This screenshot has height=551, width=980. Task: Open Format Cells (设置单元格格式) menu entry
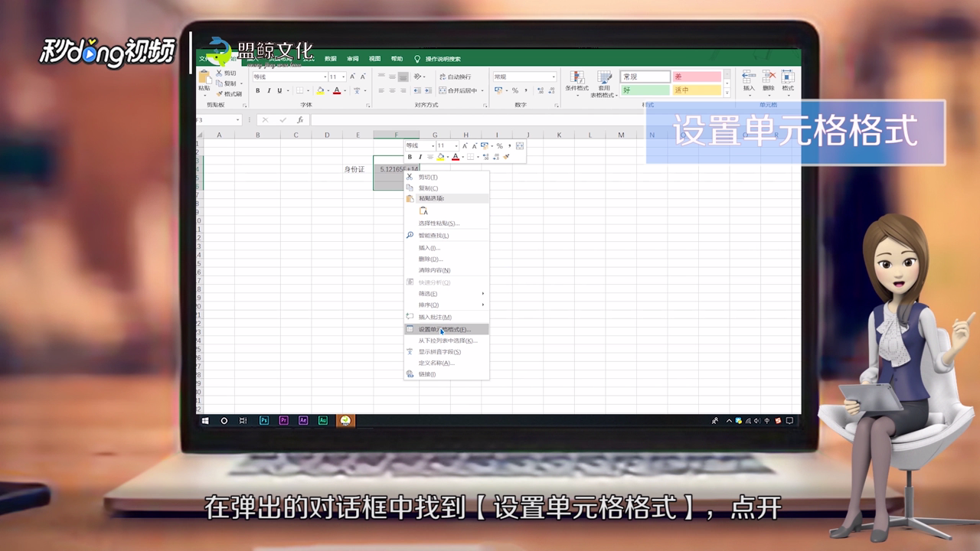[x=446, y=329]
